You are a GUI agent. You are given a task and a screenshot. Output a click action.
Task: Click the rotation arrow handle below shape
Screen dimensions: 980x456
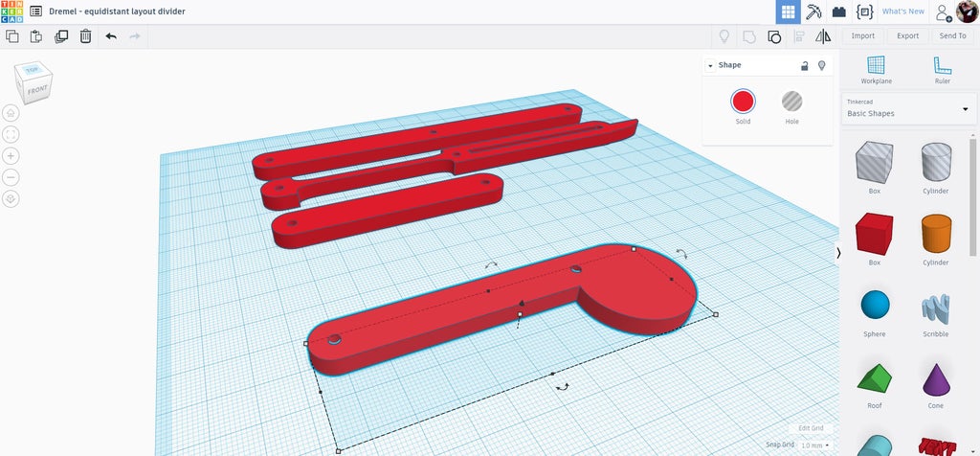562,387
